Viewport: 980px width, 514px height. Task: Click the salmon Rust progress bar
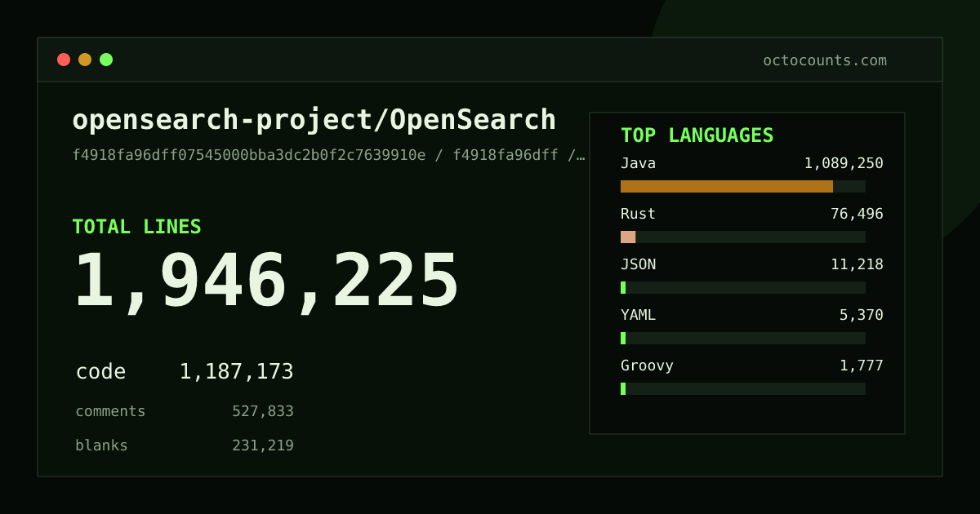tap(628, 237)
